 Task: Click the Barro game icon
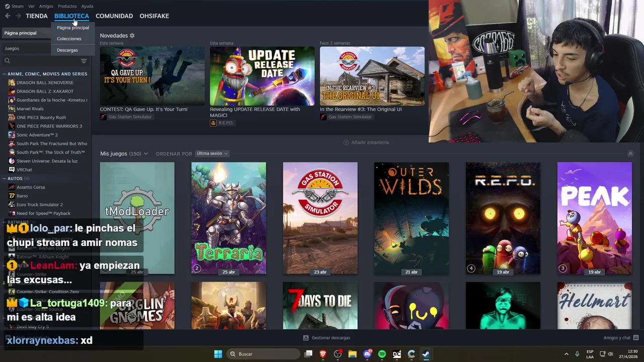pos(12,196)
